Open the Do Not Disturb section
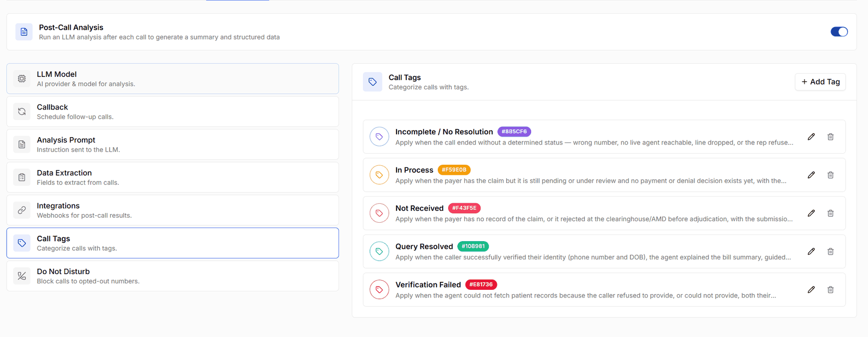The image size is (868, 337). [x=173, y=276]
